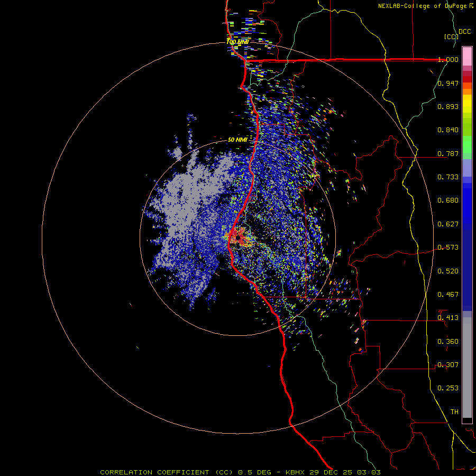The width and height of the screenshot is (476, 476).
Task: Click the 0.680 scale label
Action: tap(448, 200)
